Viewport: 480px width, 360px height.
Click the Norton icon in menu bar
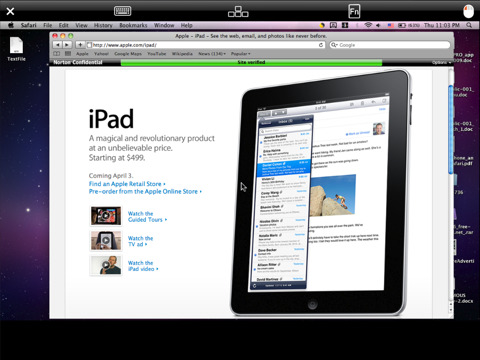tap(322, 25)
